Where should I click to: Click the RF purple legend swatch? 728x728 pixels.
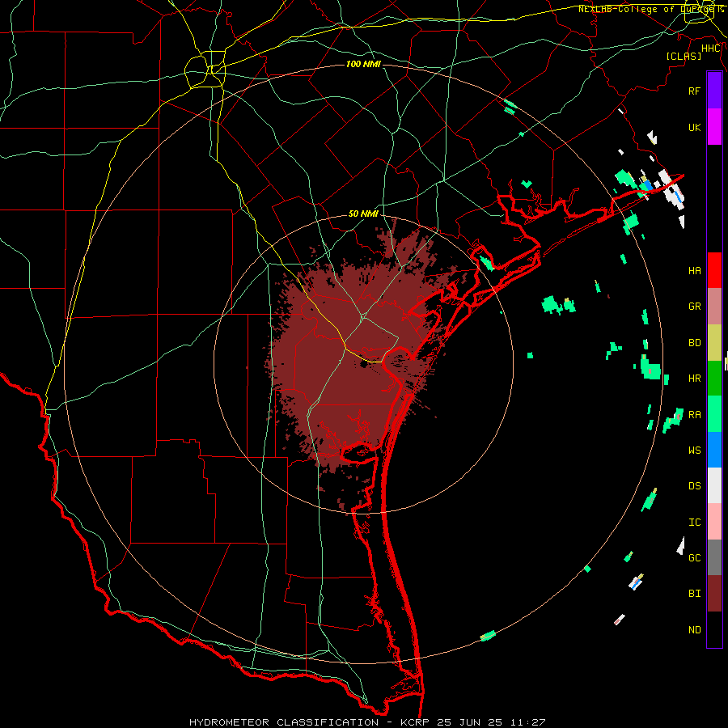coord(714,91)
